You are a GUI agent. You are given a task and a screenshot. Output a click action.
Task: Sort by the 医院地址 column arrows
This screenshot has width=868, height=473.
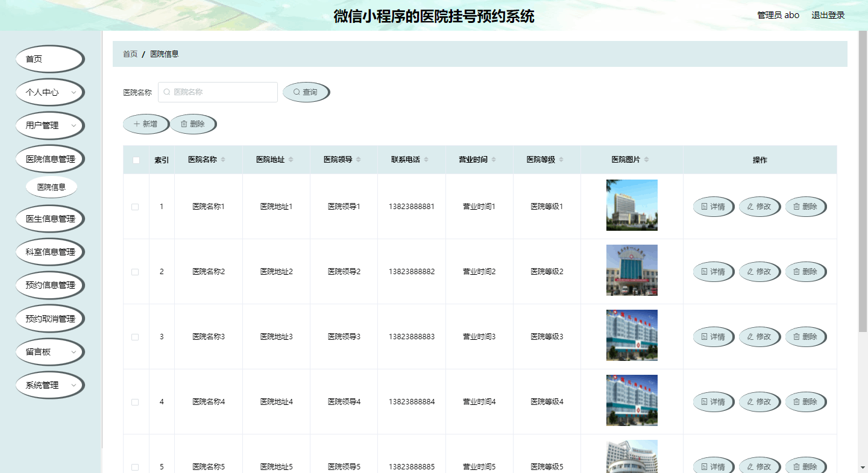click(291, 160)
